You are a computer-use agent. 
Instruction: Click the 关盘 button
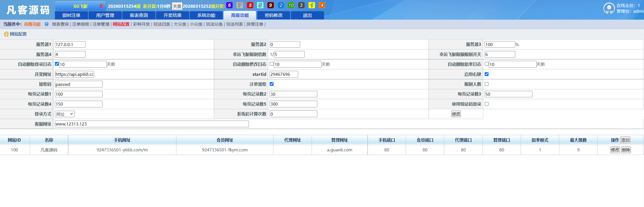coord(177,6)
